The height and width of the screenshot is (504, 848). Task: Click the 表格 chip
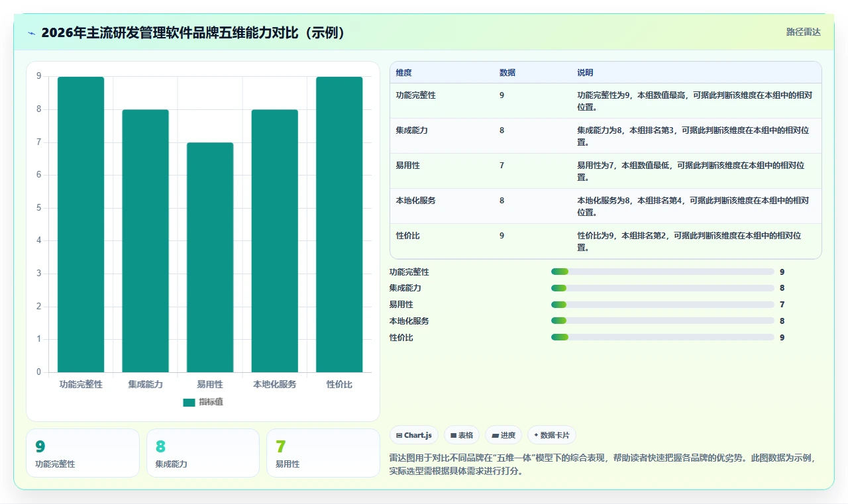click(x=462, y=435)
